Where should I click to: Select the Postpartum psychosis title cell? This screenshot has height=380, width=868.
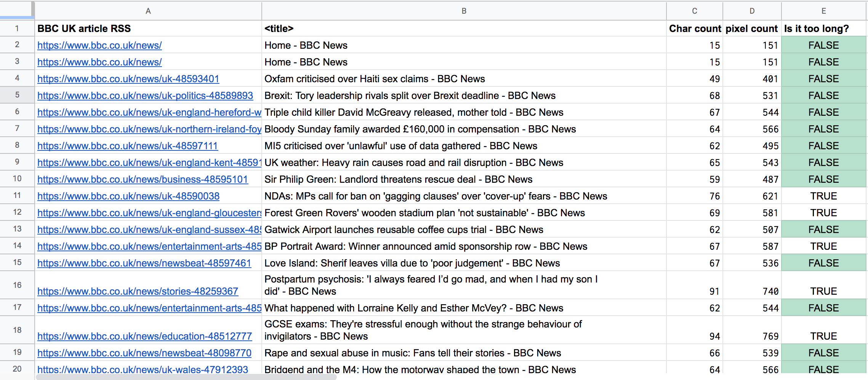(x=464, y=285)
